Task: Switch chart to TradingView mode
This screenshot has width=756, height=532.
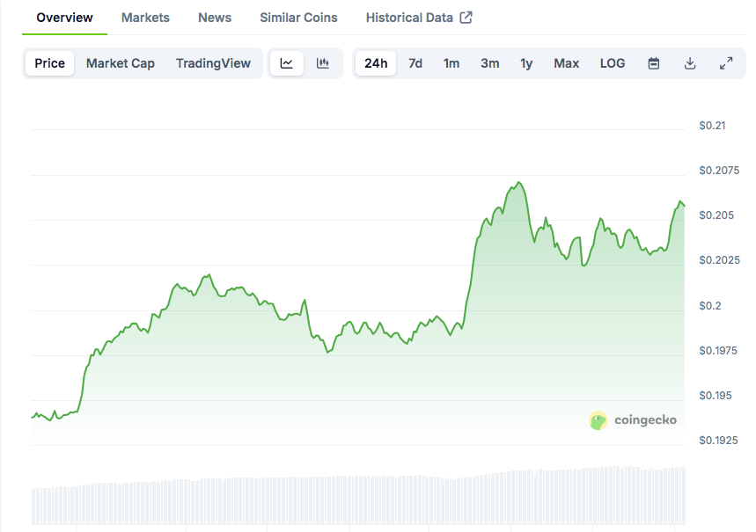Action: tap(213, 63)
